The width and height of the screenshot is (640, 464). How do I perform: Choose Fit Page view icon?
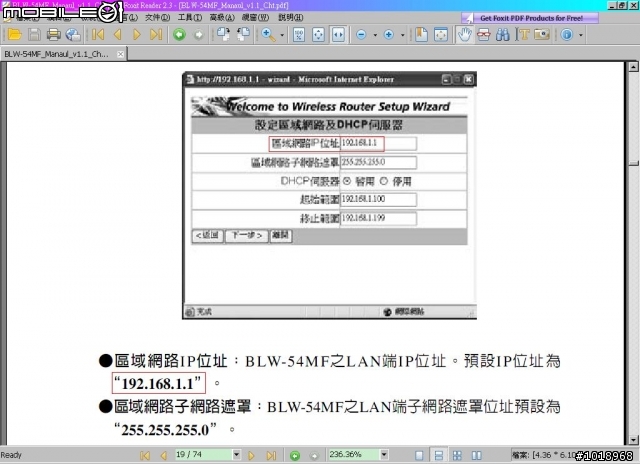pyautogui.click(x=318, y=35)
